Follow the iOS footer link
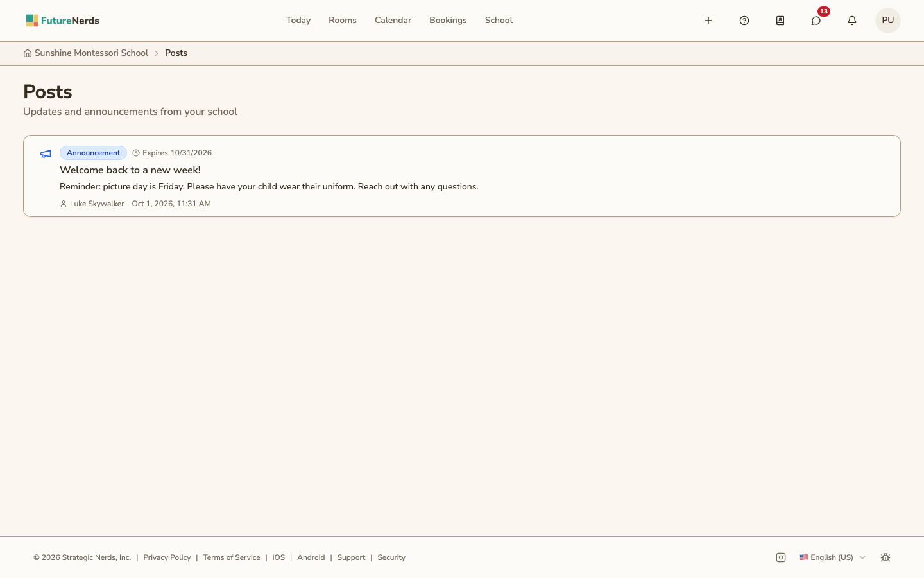The image size is (924, 578). coord(278,557)
